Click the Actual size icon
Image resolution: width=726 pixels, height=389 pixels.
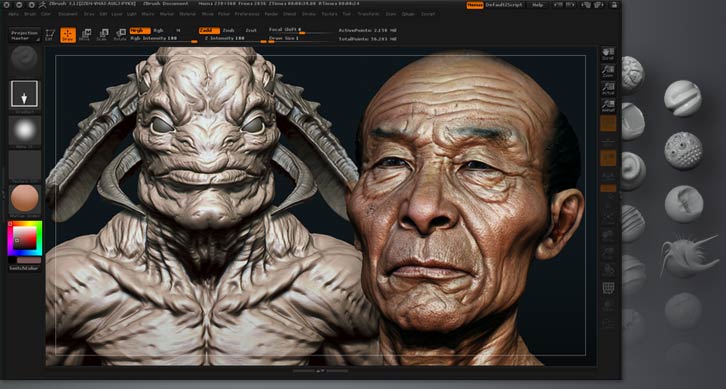[608, 88]
